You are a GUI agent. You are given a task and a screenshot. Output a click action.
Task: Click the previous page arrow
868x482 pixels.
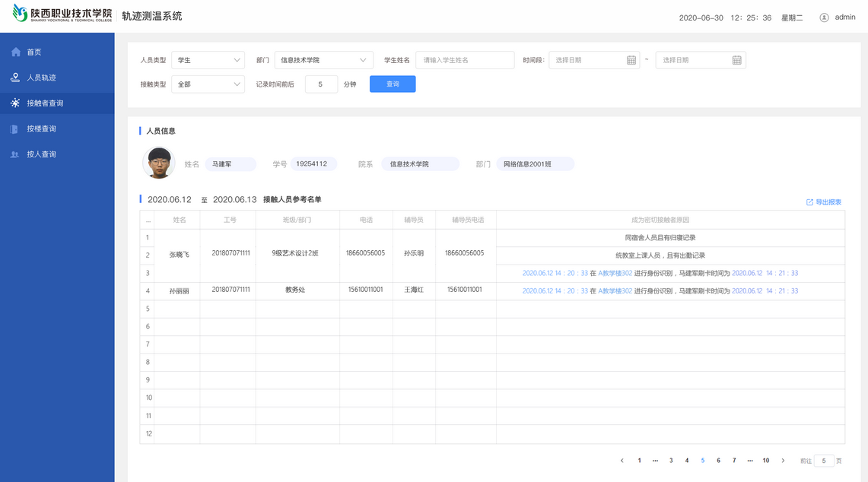tap(622, 461)
